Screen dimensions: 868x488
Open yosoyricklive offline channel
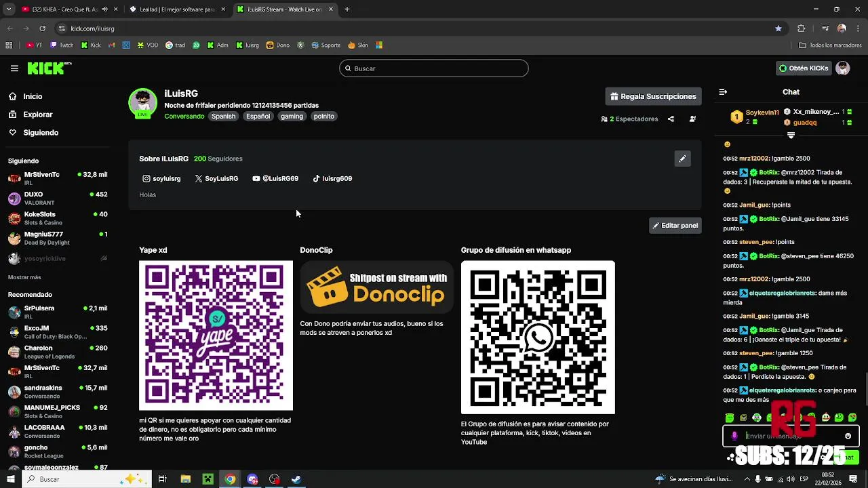tap(58, 258)
